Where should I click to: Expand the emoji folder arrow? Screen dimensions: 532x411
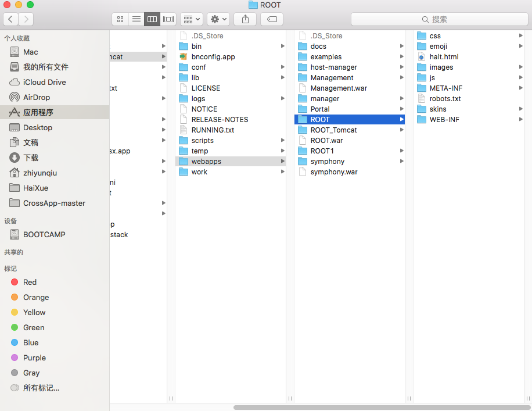click(521, 46)
